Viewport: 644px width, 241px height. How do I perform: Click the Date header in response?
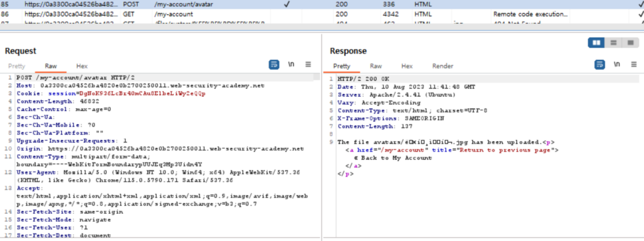click(407, 87)
